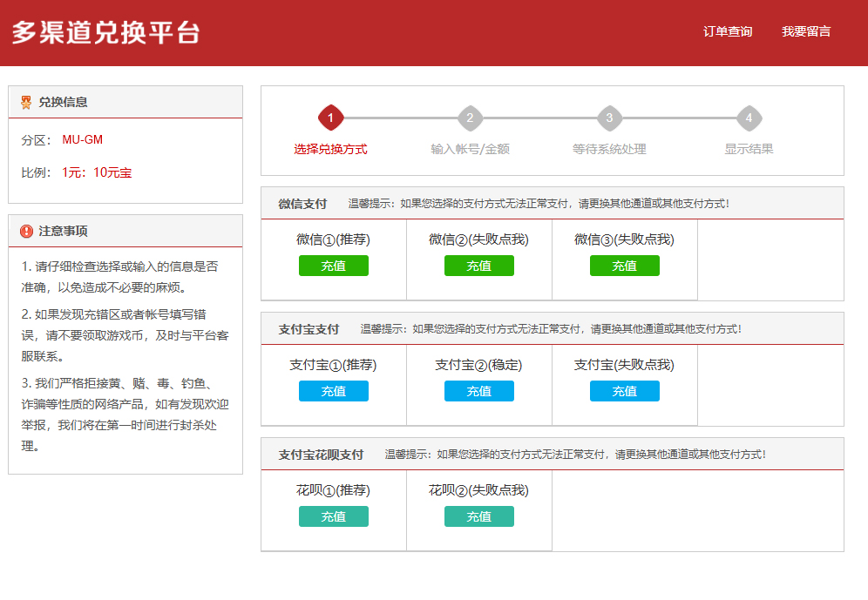Click the red warning icon beside 注意事项
The image size is (868, 600).
tap(26, 231)
